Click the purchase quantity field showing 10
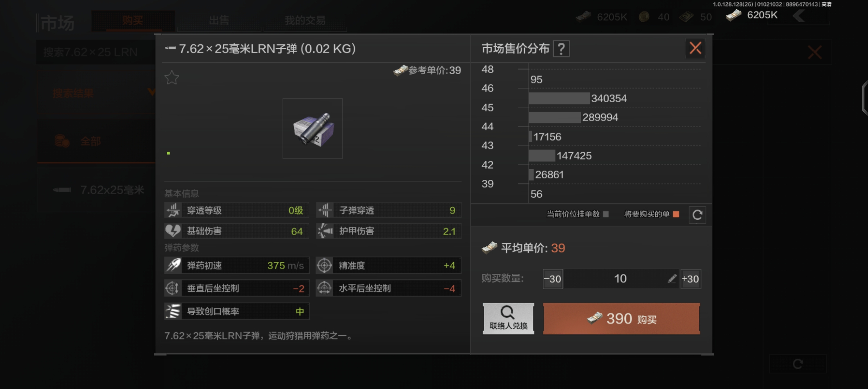The width and height of the screenshot is (868, 389). pos(620,279)
